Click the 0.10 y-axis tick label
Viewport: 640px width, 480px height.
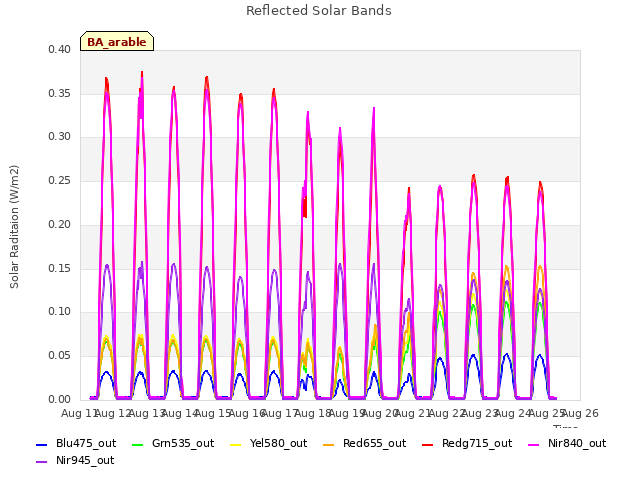coord(60,312)
